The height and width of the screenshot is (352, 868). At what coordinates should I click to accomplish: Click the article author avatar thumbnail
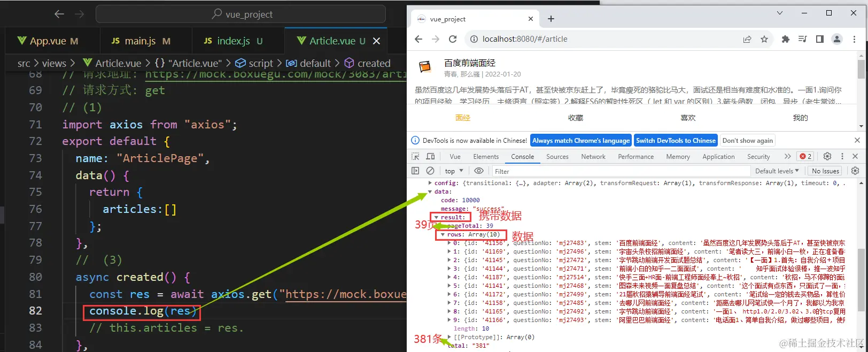tap(425, 67)
